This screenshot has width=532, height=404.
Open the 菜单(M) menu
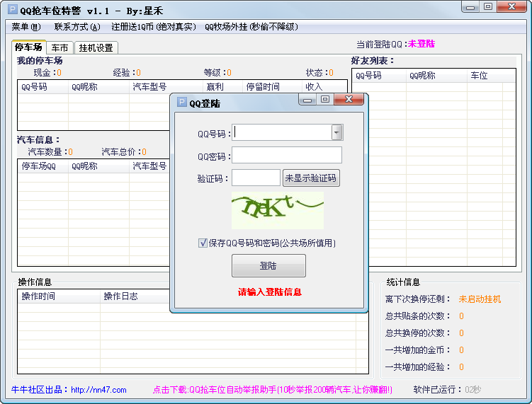tap(26, 27)
